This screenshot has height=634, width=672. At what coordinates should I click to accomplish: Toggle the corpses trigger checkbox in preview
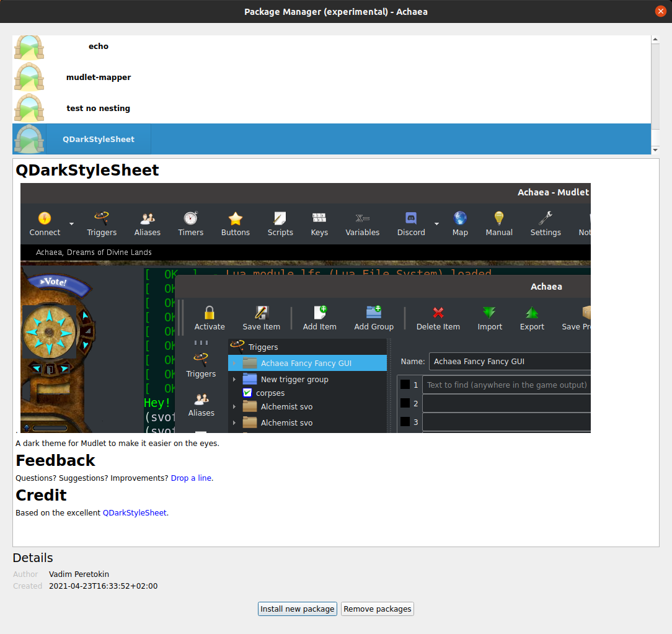(247, 393)
